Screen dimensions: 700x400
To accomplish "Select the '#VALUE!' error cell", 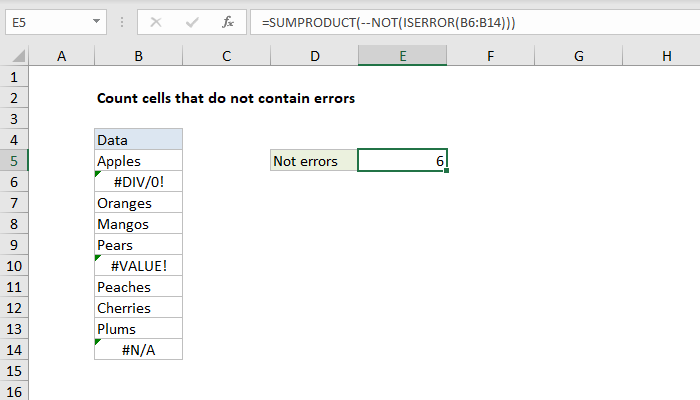I will [x=138, y=266].
